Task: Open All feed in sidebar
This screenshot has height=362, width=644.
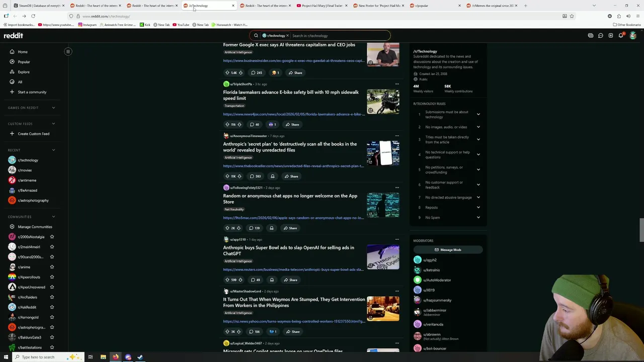Action: pos(20,82)
